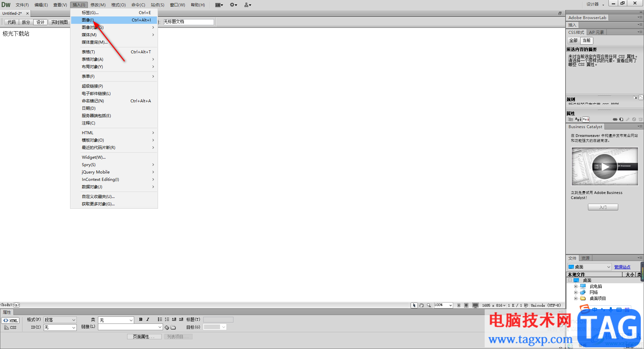
Task: Toggle bold formatting in the property inspector
Action: pos(141,319)
